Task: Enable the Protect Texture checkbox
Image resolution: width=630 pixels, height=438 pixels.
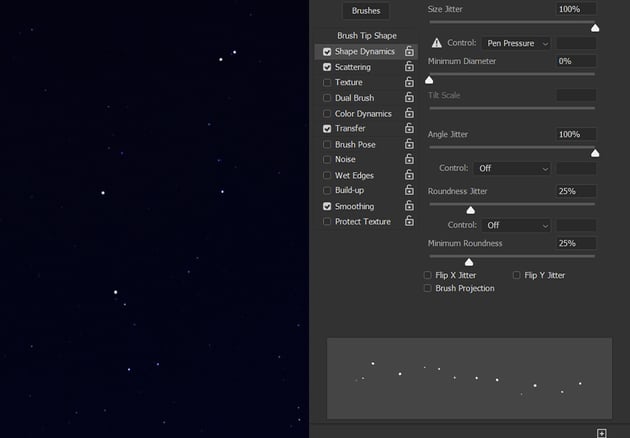Action: tap(327, 221)
